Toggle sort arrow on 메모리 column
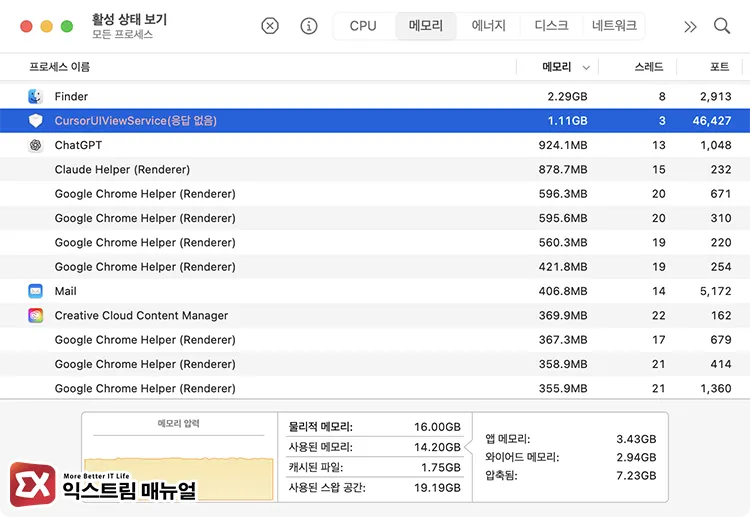Screen dimensions: 750x517 point(586,67)
